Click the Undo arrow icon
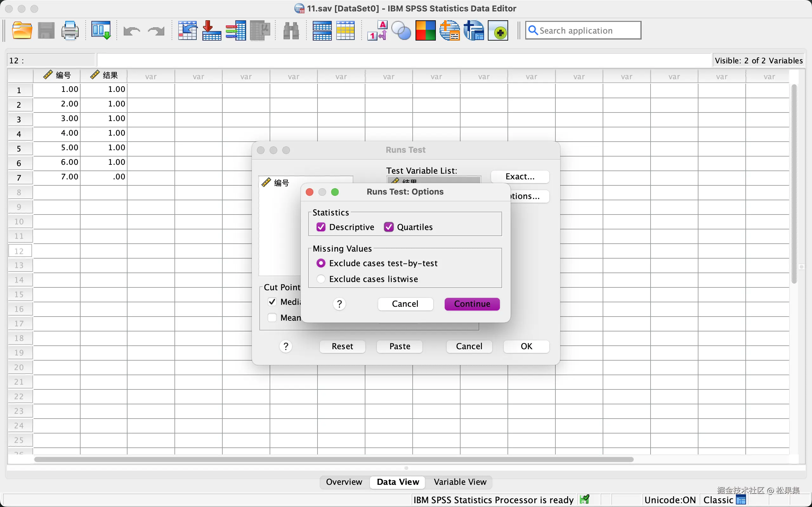The width and height of the screenshot is (812, 507). pos(132,31)
